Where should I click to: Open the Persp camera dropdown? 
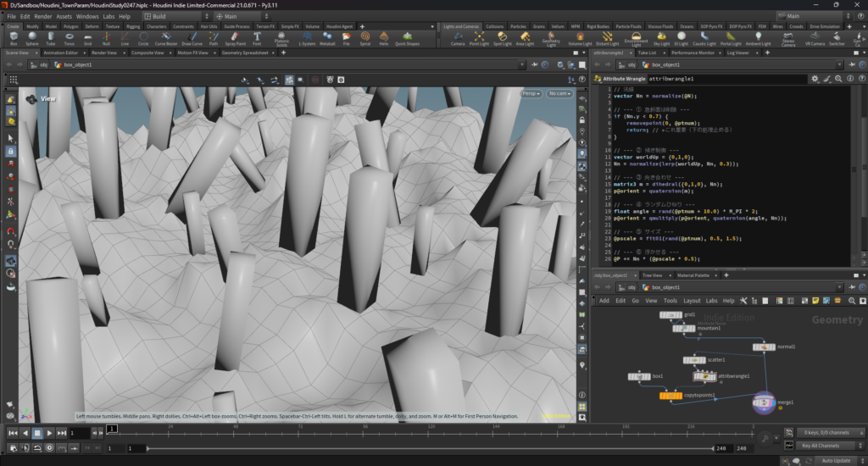(x=531, y=93)
